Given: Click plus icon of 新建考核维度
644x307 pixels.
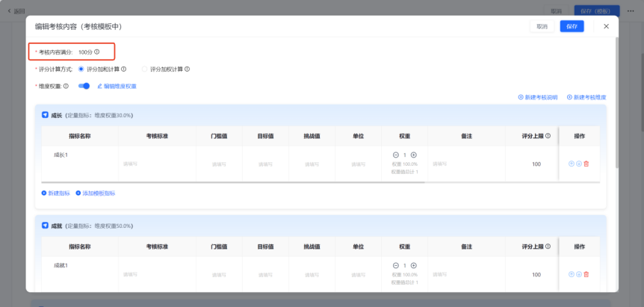Looking at the screenshot, I should click(x=569, y=97).
